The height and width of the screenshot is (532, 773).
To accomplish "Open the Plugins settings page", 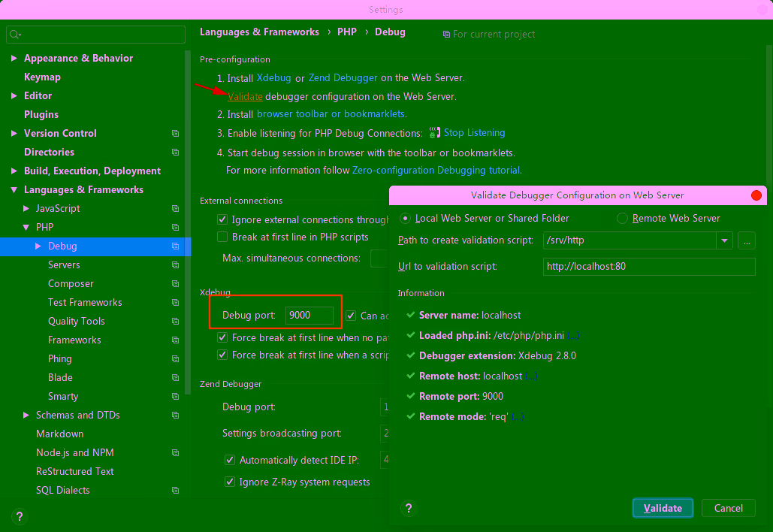I will [x=41, y=114].
